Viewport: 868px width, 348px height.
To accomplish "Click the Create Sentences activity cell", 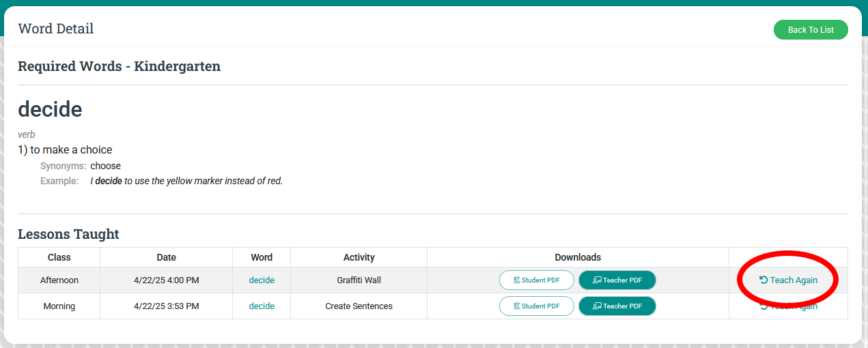I will click(x=359, y=306).
